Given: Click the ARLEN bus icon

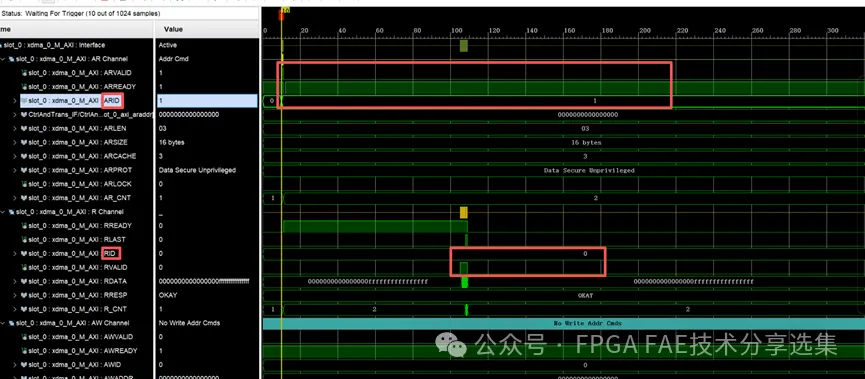Looking at the screenshot, I should click(24, 129).
